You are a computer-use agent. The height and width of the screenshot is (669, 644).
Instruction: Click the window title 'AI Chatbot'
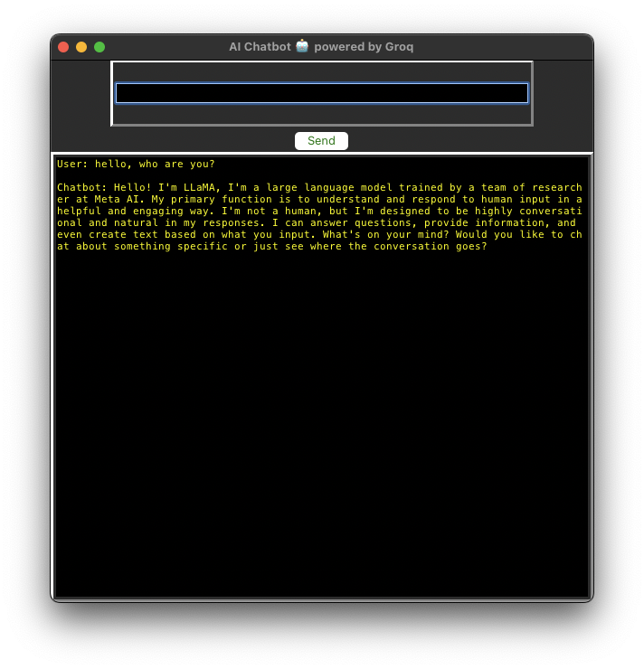point(260,46)
